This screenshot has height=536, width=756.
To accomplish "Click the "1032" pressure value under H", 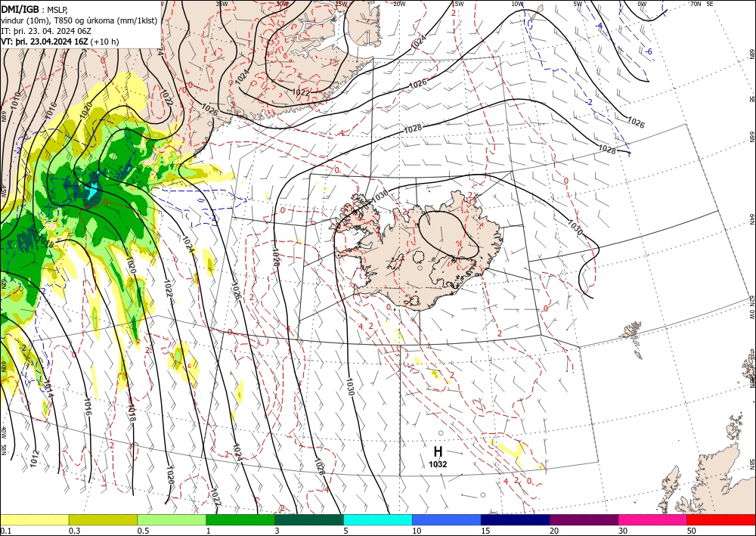I will [438, 465].
